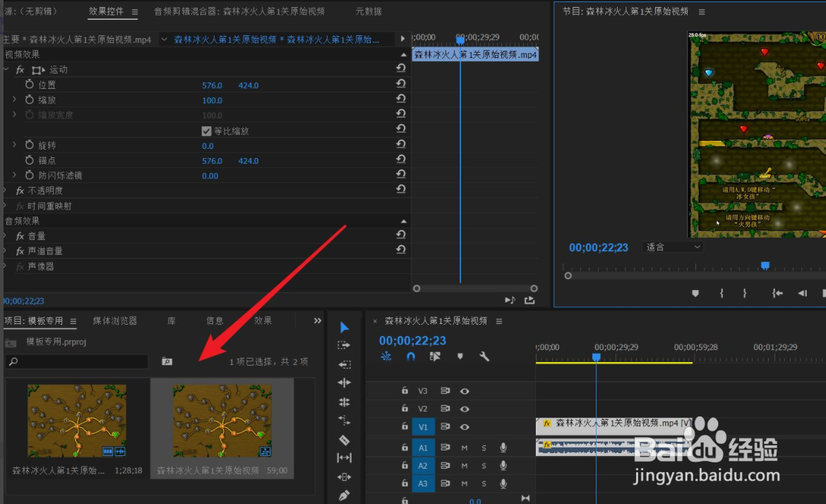Show more project panel tabs chevron

318,320
